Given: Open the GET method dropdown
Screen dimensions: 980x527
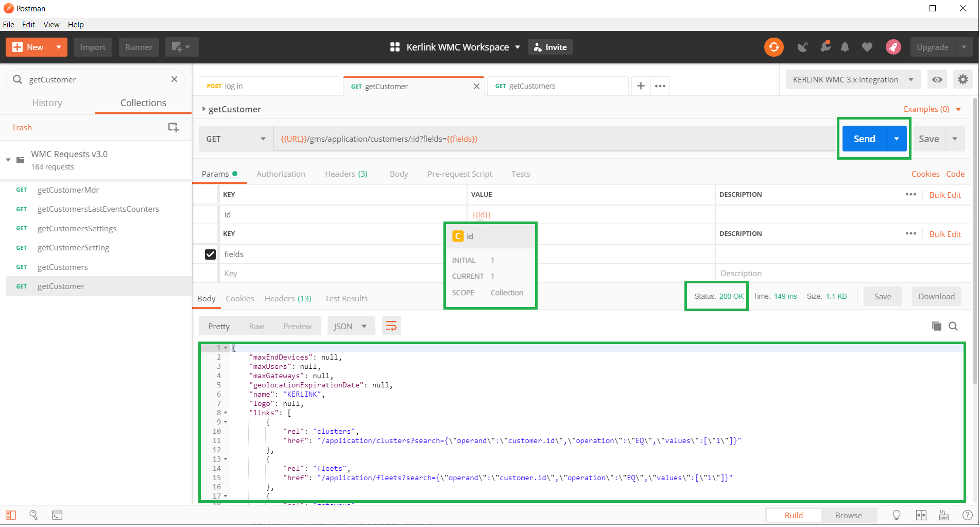Looking at the screenshot, I should coord(236,139).
